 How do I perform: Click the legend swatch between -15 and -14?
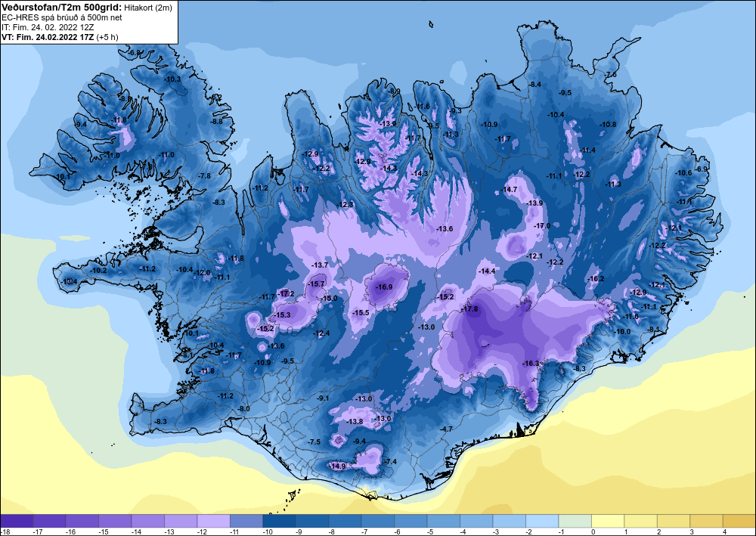[115, 521]
